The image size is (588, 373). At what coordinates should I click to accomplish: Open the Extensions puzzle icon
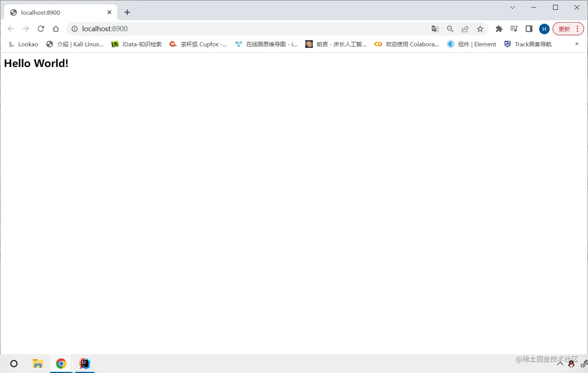[x=499, y=29]
